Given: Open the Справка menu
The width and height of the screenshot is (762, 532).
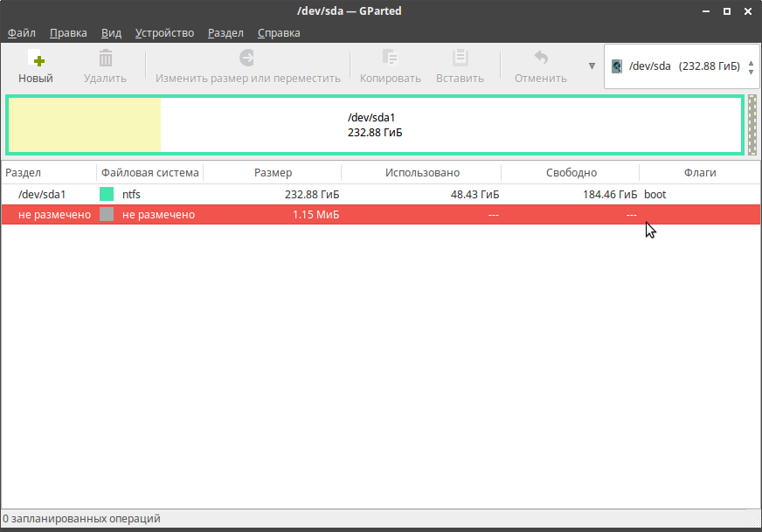Looking at the screenshot, I should (x=279, y=33).
